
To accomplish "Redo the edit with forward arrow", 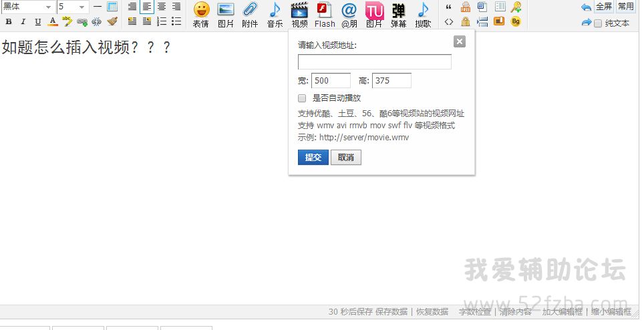I will (586, 23).
